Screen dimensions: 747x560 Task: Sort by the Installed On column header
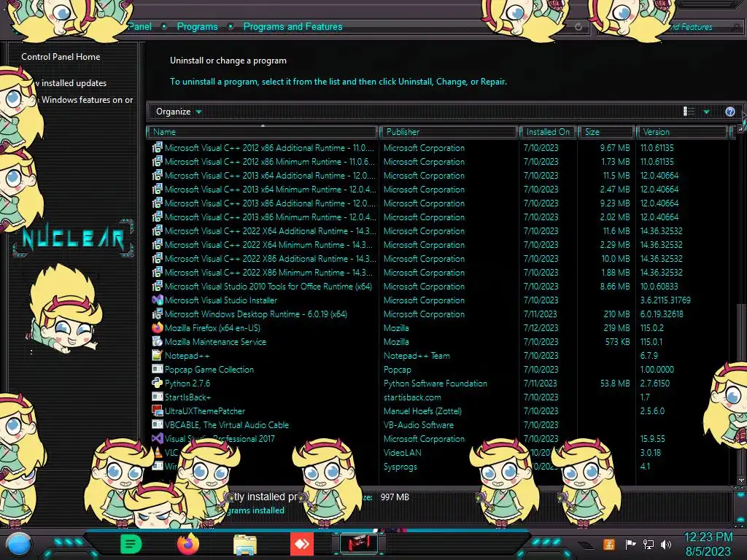(548, 132)
